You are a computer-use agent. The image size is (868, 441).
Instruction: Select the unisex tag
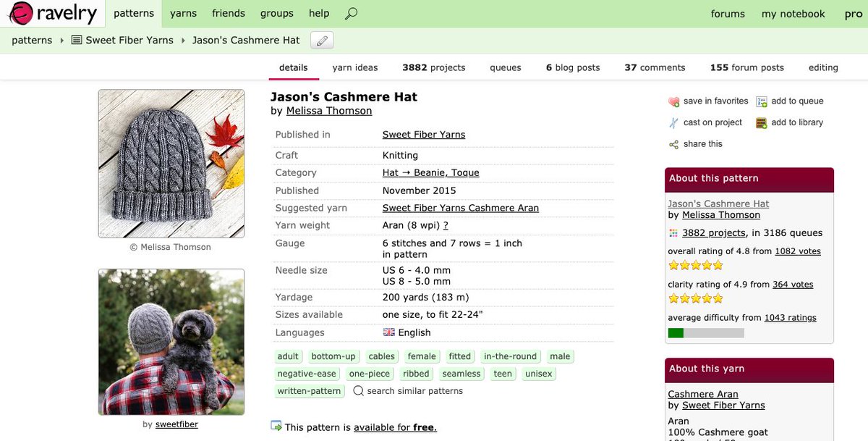tap(539, 374)
